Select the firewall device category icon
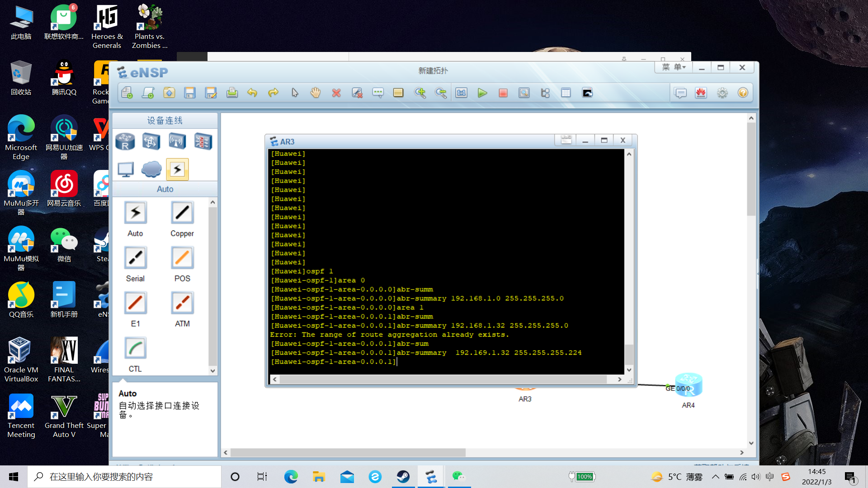Viewport: 868px width, 488px height. [203, 141]
